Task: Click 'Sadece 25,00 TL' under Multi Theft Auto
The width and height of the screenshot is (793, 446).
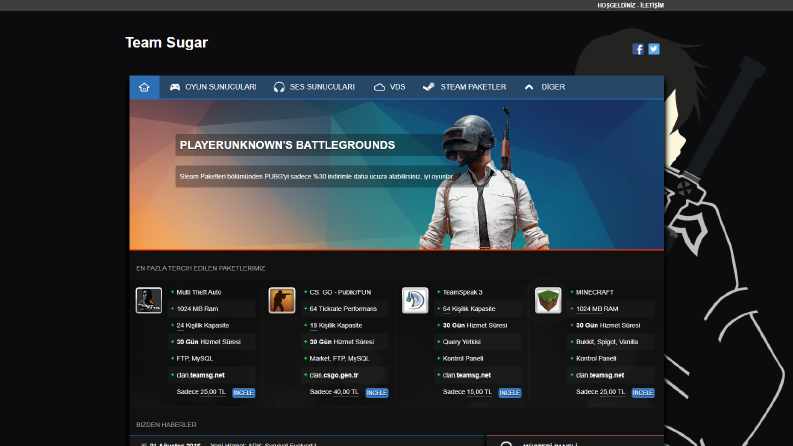Action: 201,392
